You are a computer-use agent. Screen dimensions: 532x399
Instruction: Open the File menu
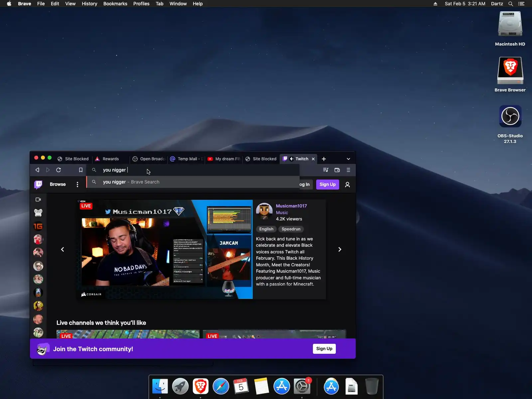coord(41,4)
